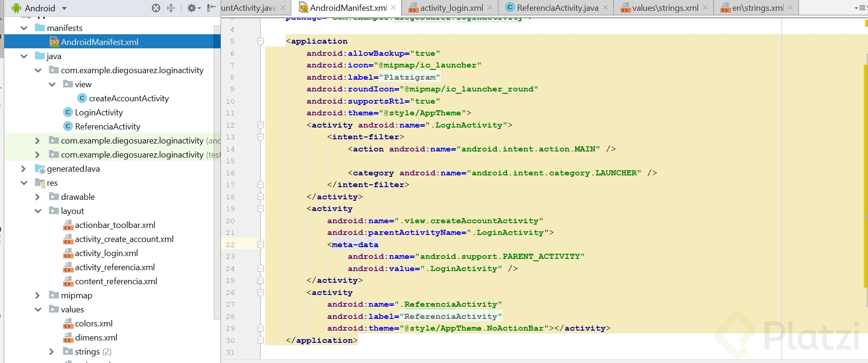Collapse the main com.example.diegosuarez.loginactivity package
Screen dimensions: 868x363
click(x=38, y=70)
